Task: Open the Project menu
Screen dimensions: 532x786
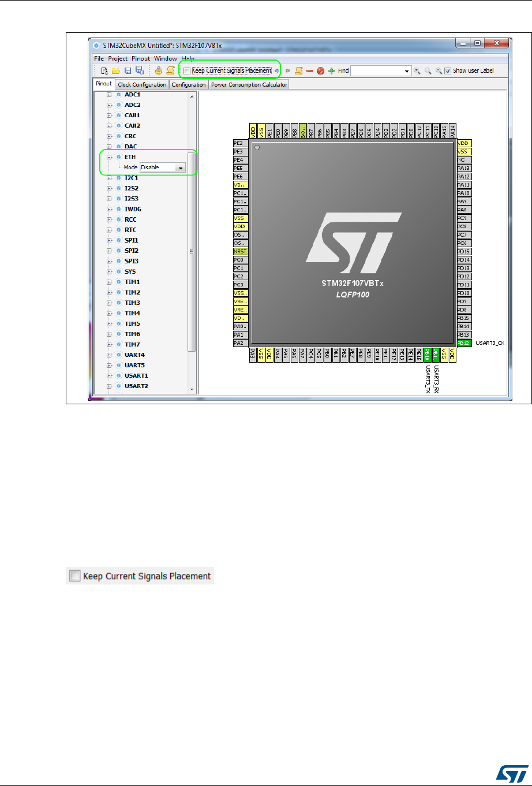Action: pos(118,58)
